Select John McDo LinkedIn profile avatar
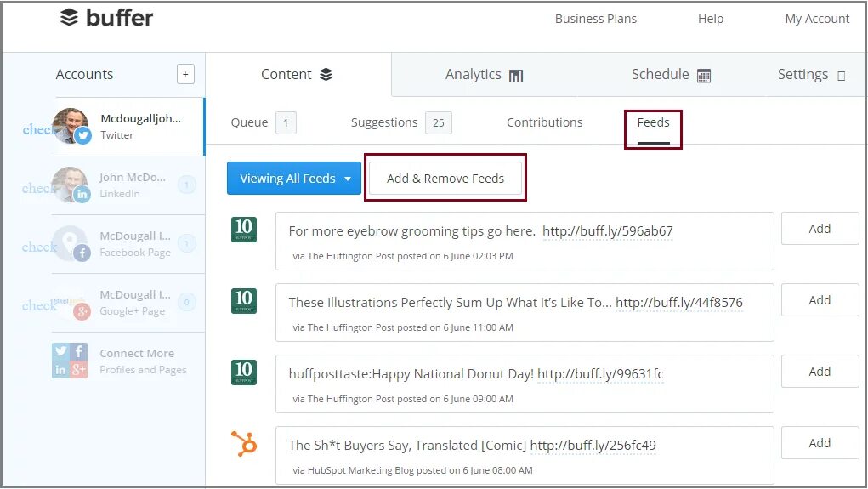 [x=71, y=185]
